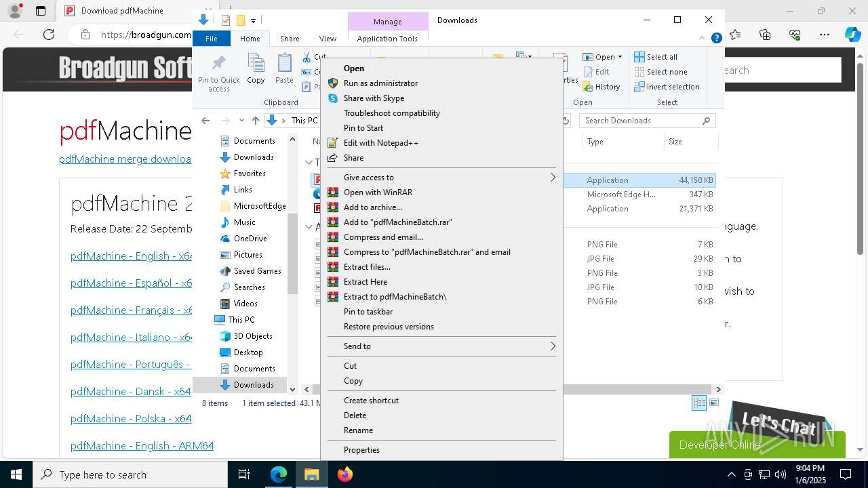Image resolution: width=868 pixels, height=488 pixels.
Task: Click Type here to search taskbar box
Action: tap(130, 474)
